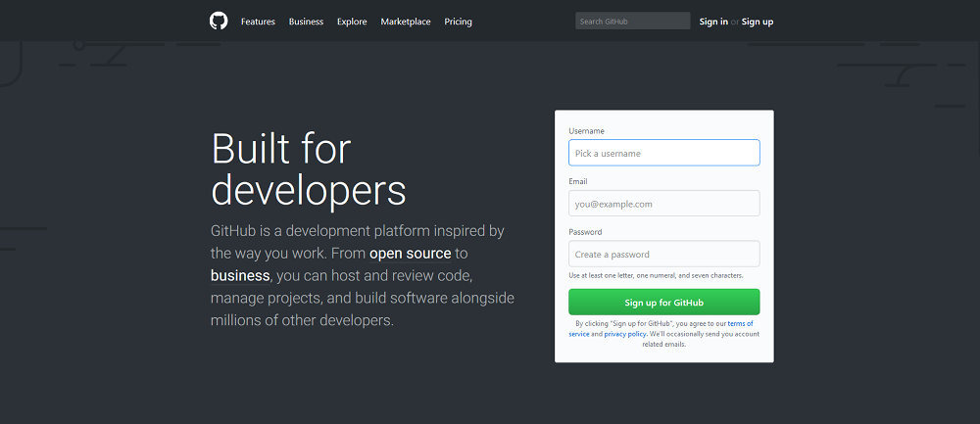Click the Sign in link
Image resolution: width=980 pixels, height=424 pixels.
click(x=713, y=22)
